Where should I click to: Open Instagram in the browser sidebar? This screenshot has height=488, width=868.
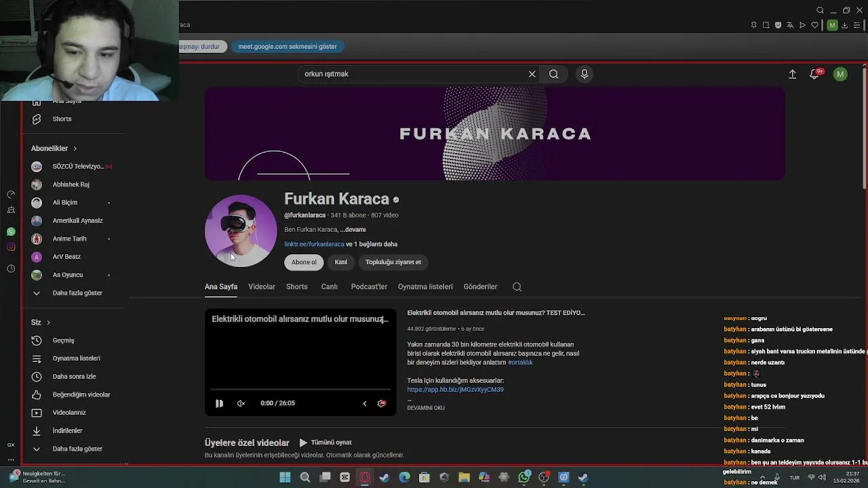(x=11, y=247)
